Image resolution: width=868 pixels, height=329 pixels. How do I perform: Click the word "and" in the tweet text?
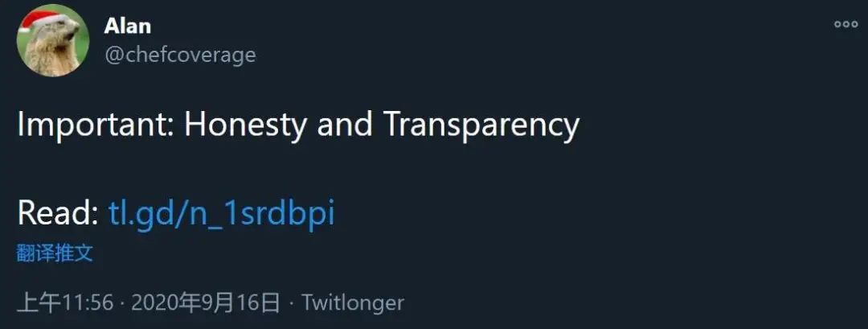coord(344,124)
